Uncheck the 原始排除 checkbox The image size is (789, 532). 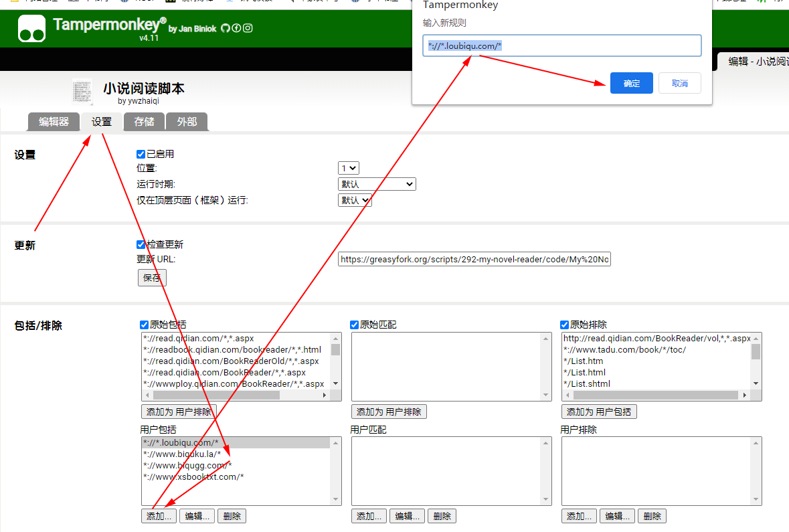click(564, 325)
